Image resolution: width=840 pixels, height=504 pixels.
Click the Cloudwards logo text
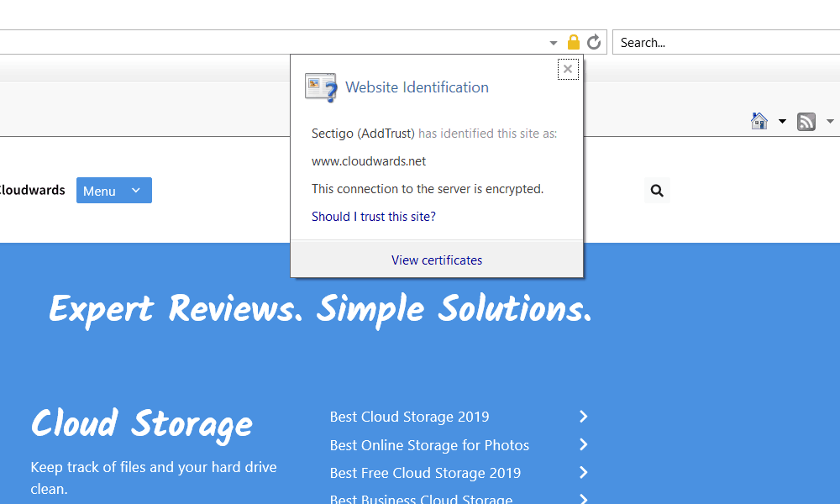coord(32,190)
